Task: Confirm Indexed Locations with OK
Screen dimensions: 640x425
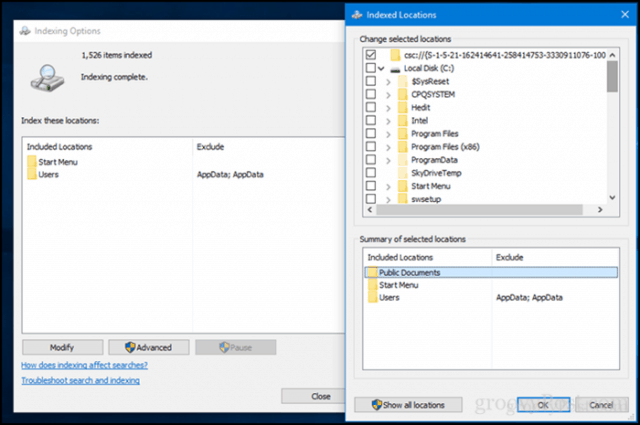Action: (543, 405)
